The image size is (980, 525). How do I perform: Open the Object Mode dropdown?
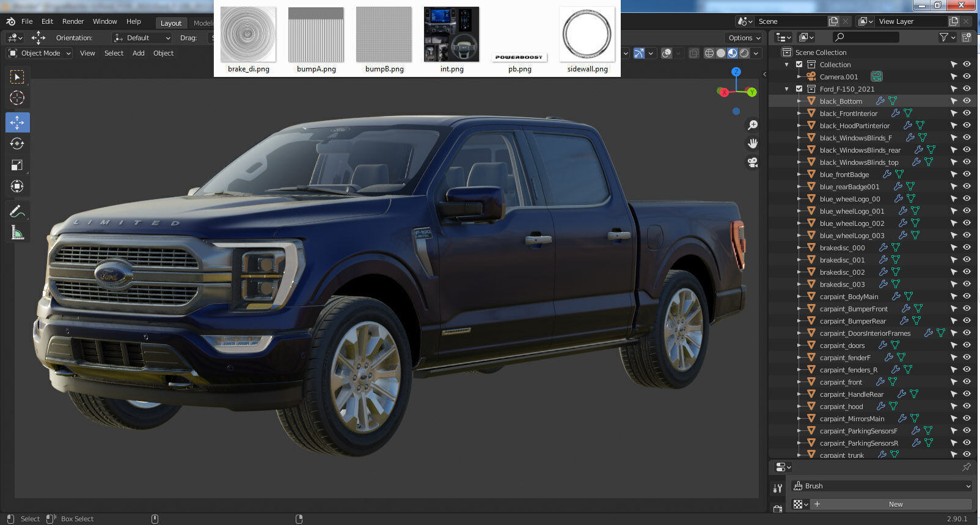point(40,53)
